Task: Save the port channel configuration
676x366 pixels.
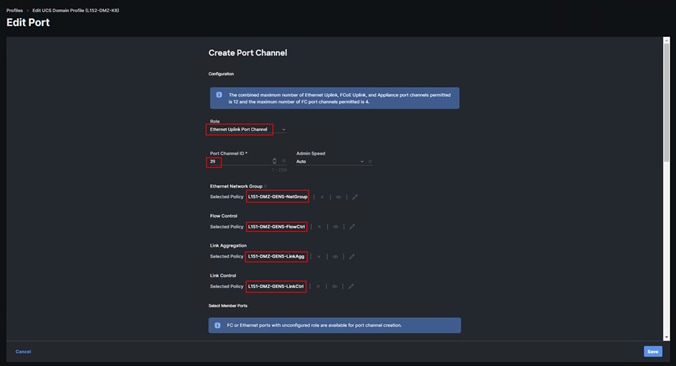Action: [653, 352]
